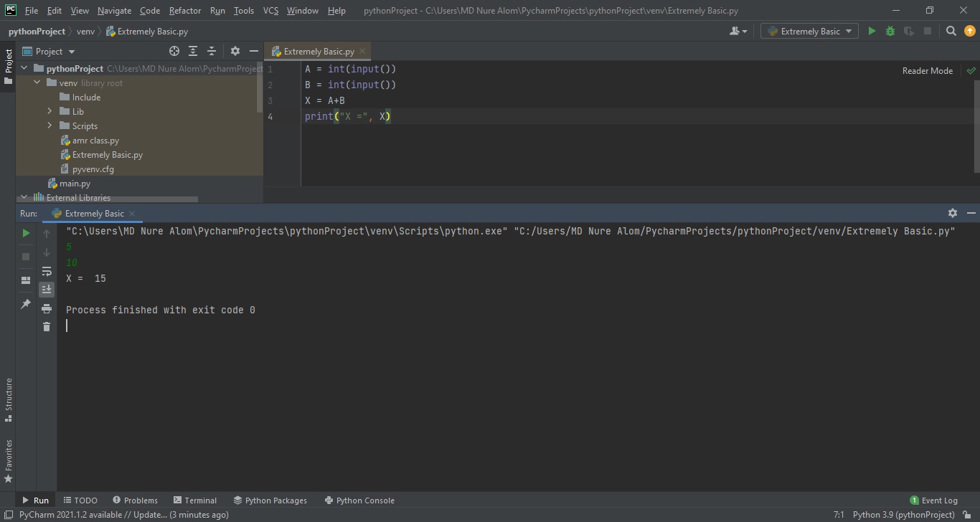
Task: Open Run panel settings gear
Action: (x=953, y=213)
